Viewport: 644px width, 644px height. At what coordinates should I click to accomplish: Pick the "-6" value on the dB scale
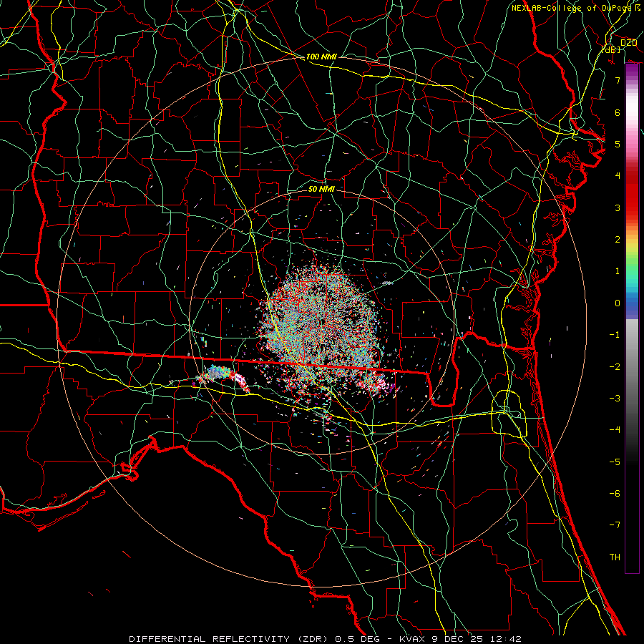(x=615, y=494)
